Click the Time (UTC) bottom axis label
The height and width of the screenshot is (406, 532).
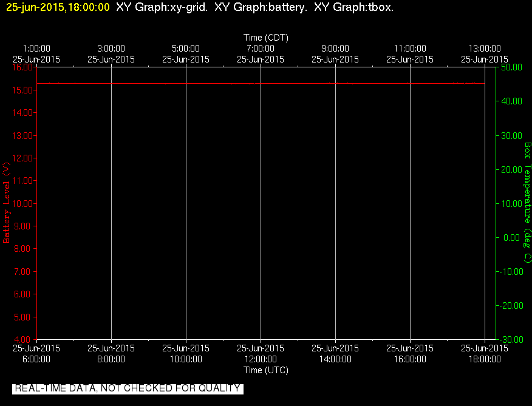pos(266,370)
